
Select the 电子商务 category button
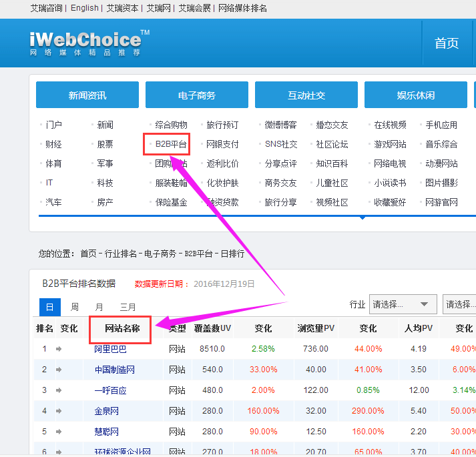pos(197,95)
